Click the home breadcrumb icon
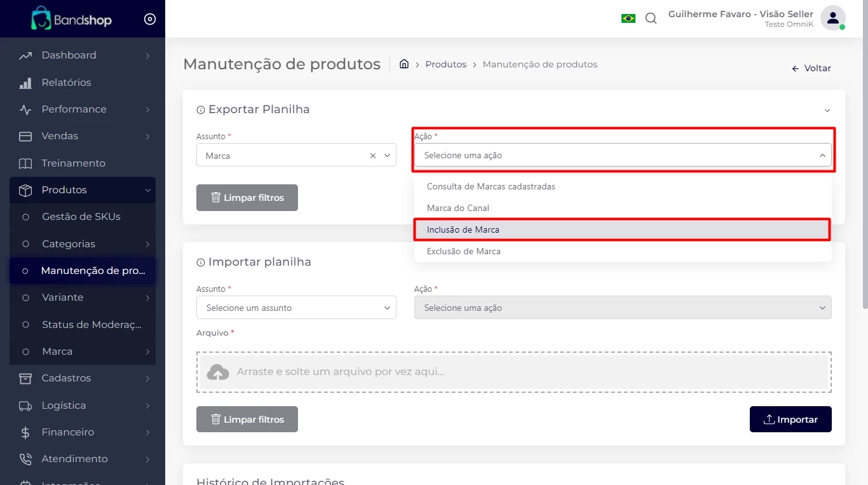 tap(403, 64)
